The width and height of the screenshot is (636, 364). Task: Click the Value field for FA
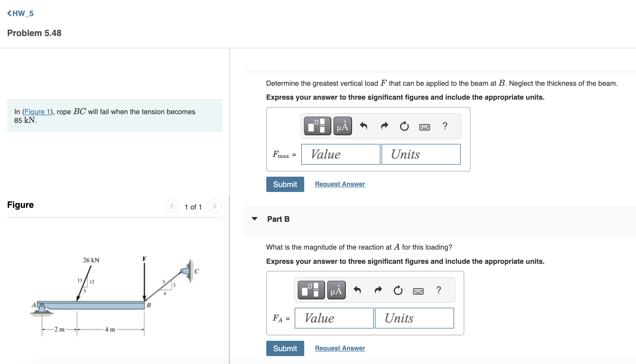[x=334, y=318]
